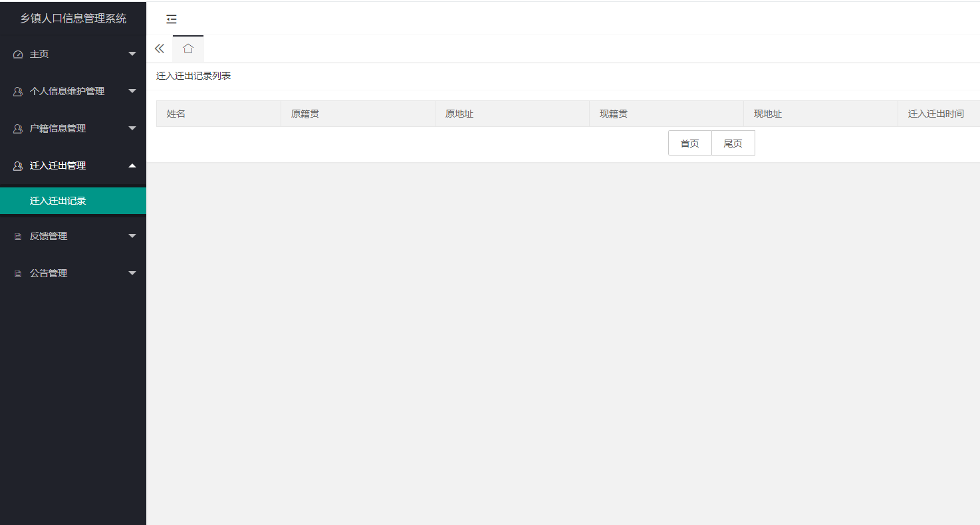Click the 原籍贯 column header
This screenshot has height=525, width=980.
(358, 114)
